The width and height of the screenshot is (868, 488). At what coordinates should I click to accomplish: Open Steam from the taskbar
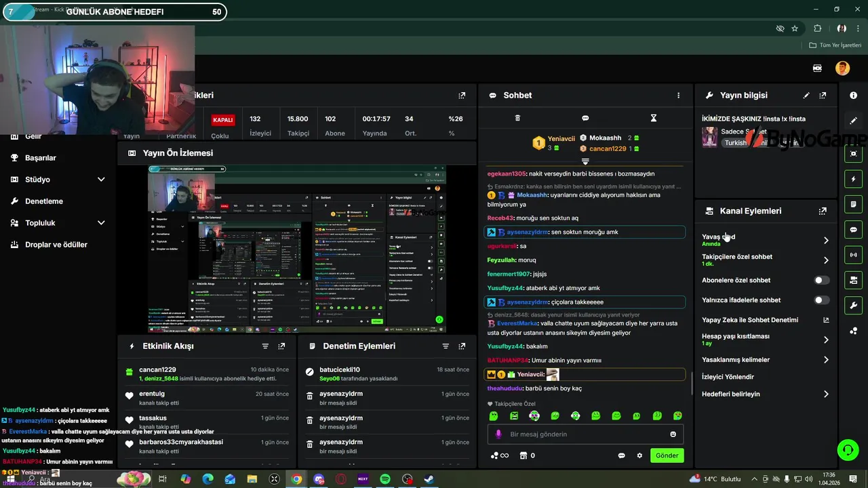429,479
